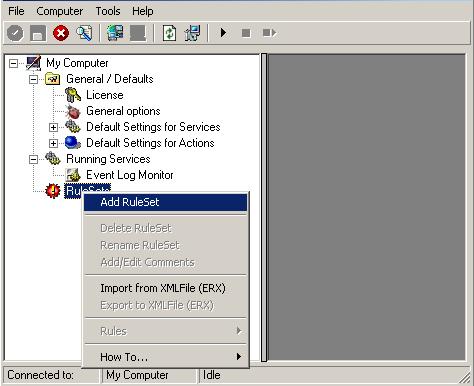This screenshot has width=474, height=386.
Task: Select Default Settings for Actions label
Action: coord(150,143)
